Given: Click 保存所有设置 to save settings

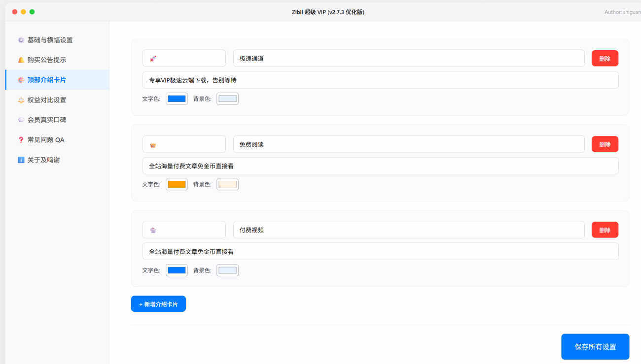Looking at the screenshot, I should point(595,347).
